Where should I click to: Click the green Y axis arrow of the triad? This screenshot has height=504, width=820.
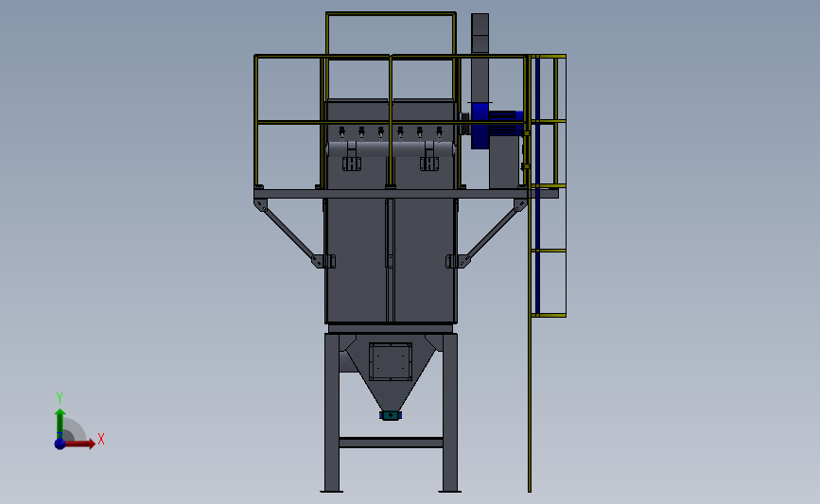click(x=60, y=425)
